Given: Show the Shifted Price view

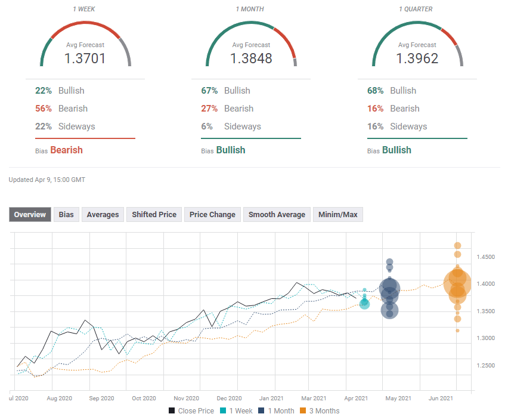Looking at the screenshot, I should pos(154,215).
